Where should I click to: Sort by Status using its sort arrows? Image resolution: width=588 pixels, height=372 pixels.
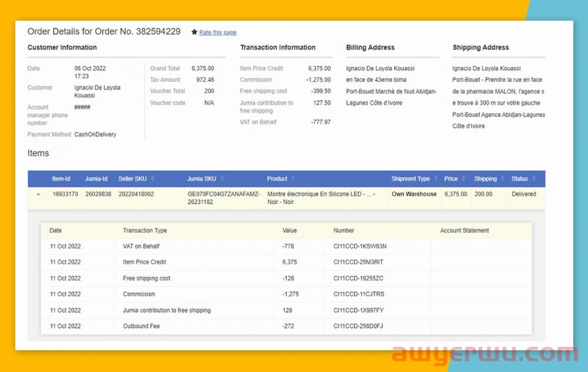(534, 179)
